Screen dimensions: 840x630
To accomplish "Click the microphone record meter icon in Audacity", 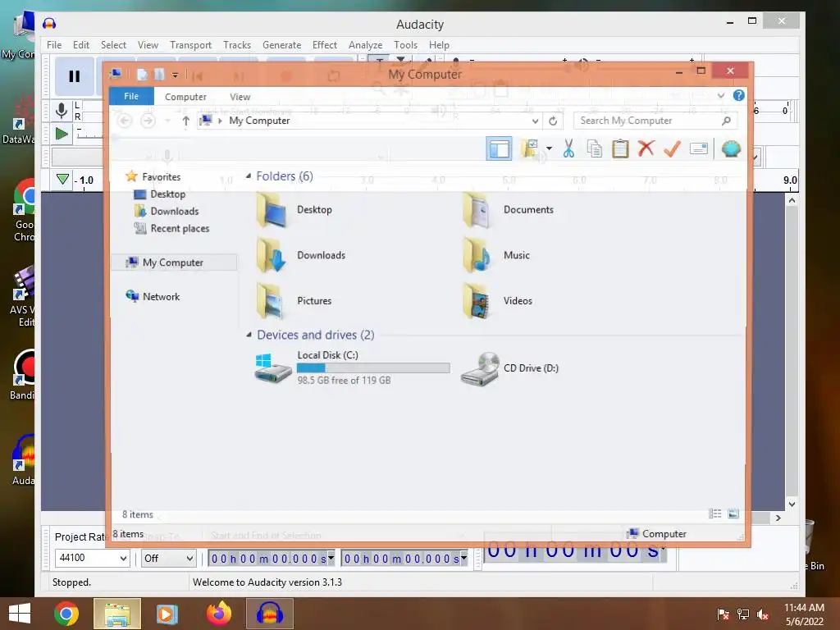I will (62, 111).
